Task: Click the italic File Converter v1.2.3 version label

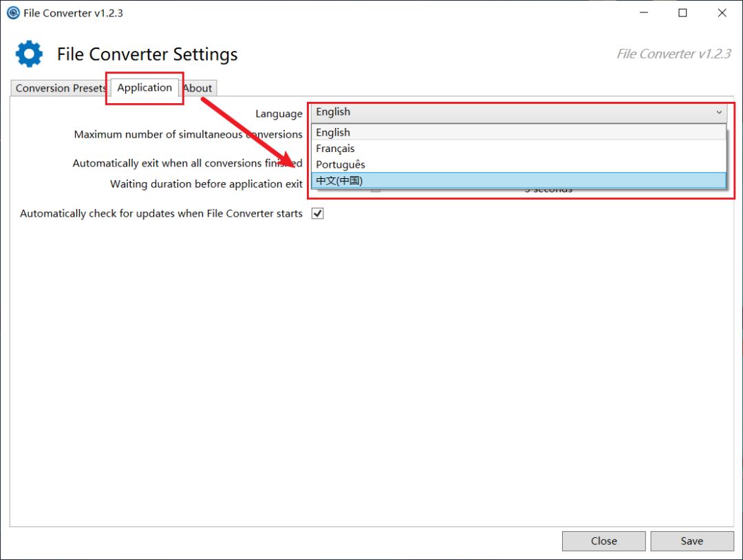Action: pyautogui.click(x=673, y=54)
